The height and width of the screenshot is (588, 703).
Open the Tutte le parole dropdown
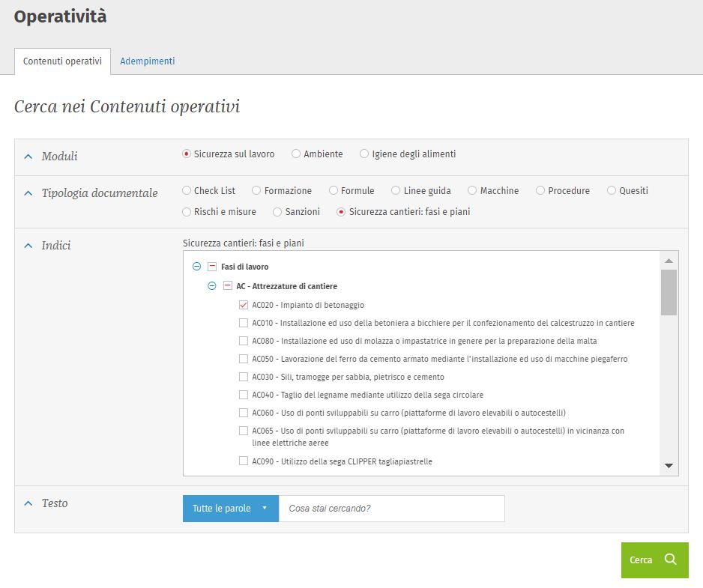pos(230,509)
